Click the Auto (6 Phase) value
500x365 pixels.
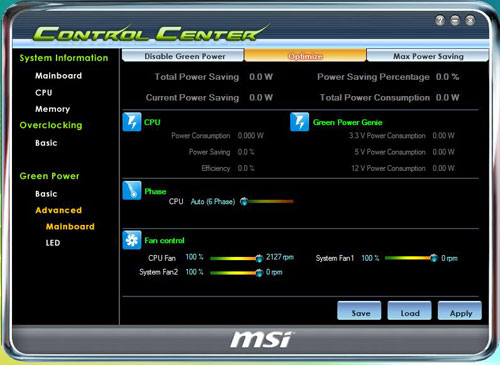tap(213, 202)
